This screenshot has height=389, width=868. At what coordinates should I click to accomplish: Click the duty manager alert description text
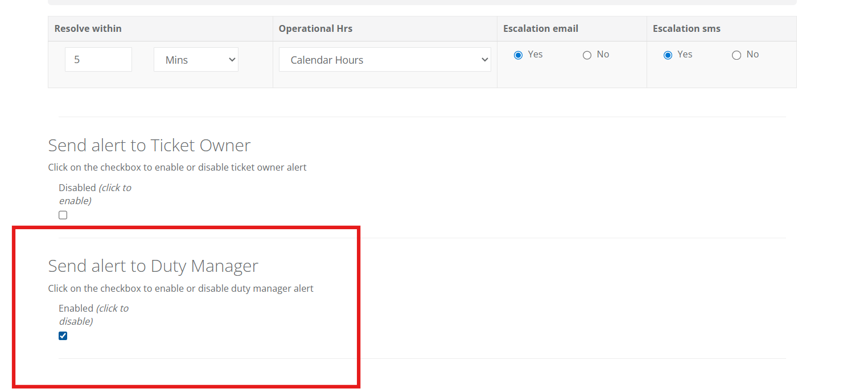(180, 288)
